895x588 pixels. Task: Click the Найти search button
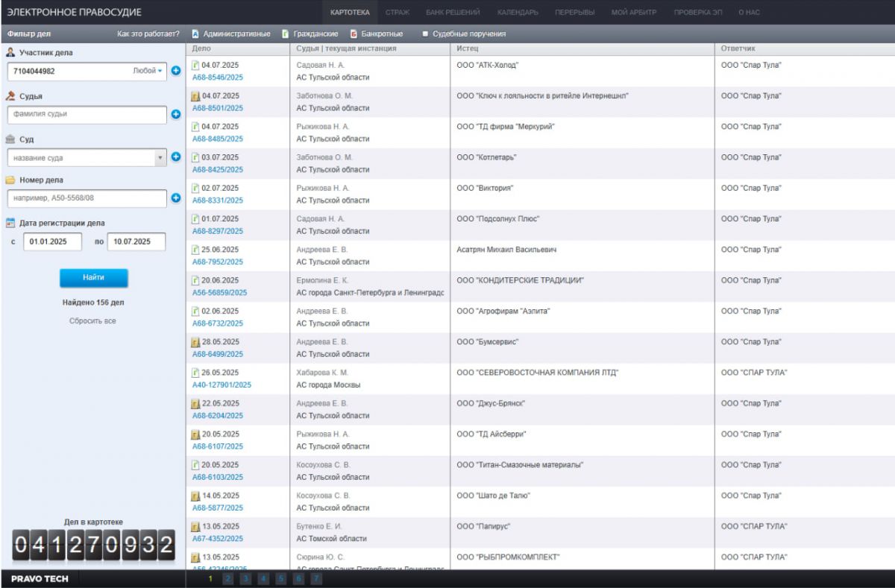click(x=94, y=277)
